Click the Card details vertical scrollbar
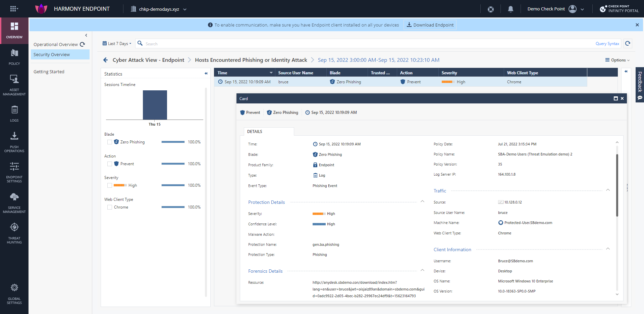Viewport: 644px width, 314px height. (617, 185)
